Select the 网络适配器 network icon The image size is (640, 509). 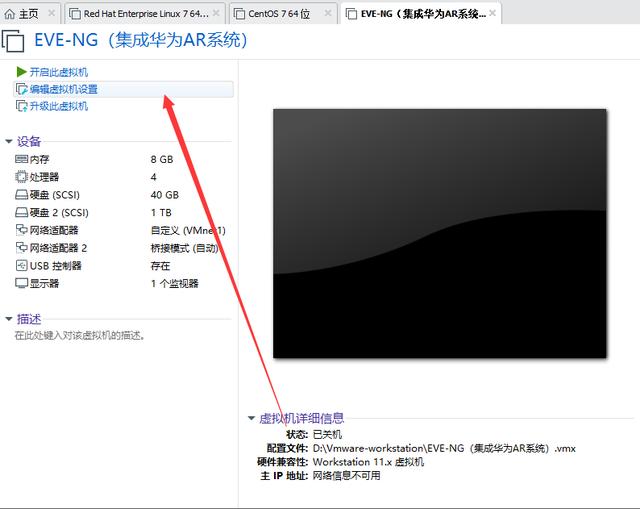click(x=21, y=230)
